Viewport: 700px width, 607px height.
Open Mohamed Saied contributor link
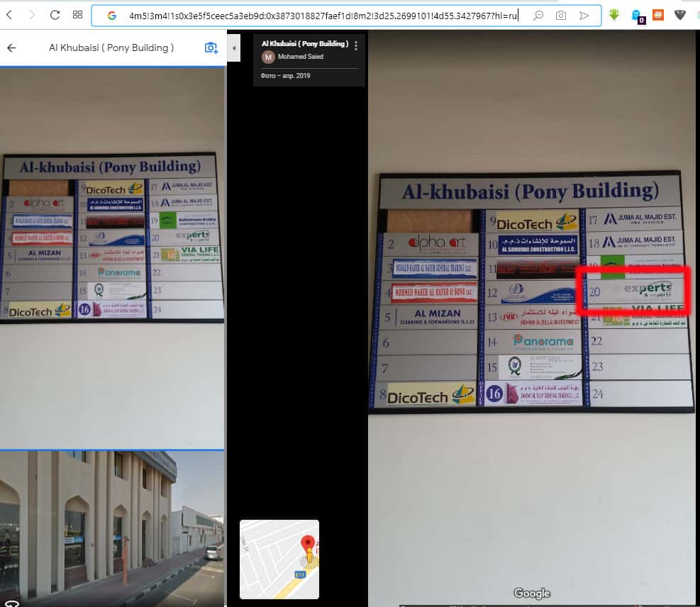point(301,57)
